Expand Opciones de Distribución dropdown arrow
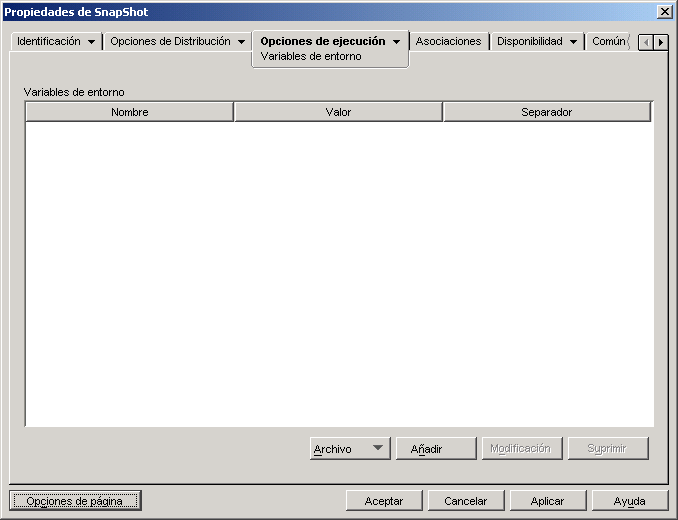The image size is (678, 520). click(241, 42)
